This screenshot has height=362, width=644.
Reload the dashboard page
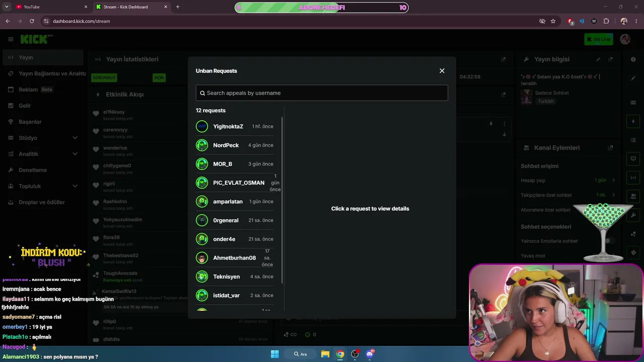[32, 21]
